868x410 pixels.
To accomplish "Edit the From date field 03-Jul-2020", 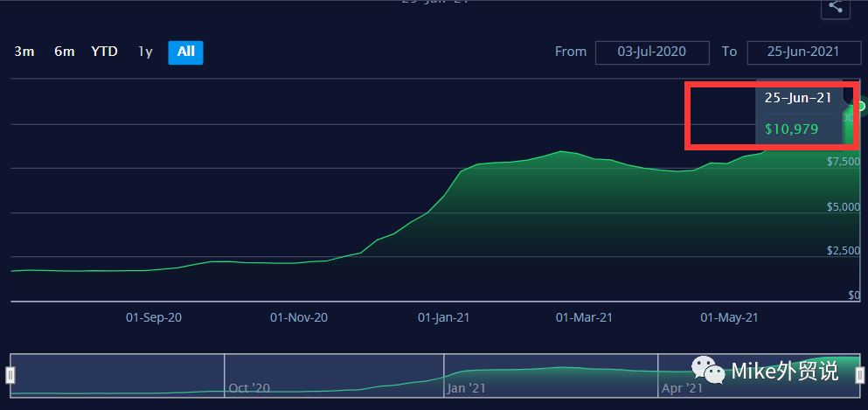I will coord(652,52).
